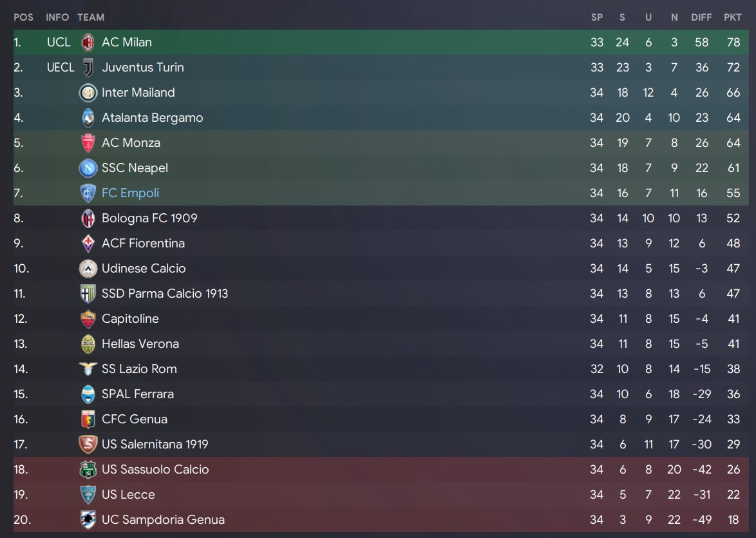Click the TEAM column header
The width and height of the screenshot is (756, 538).
[91, 17]
